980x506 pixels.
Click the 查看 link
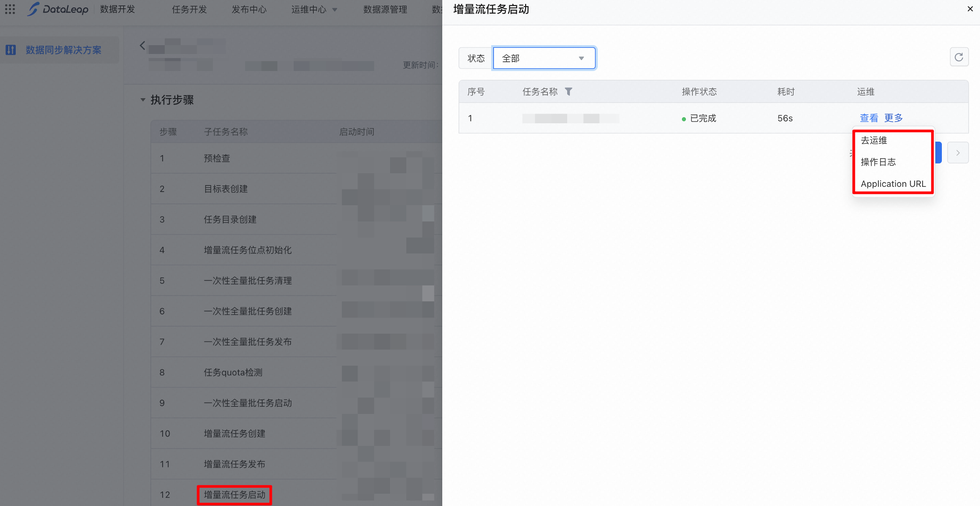click(x=869, y=118)
